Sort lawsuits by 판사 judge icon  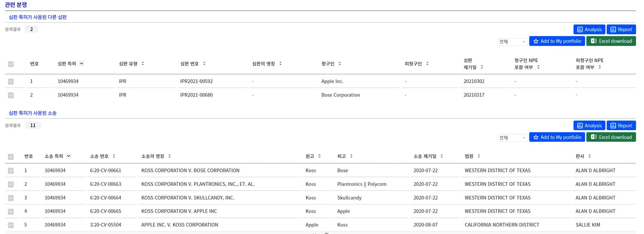590,156
